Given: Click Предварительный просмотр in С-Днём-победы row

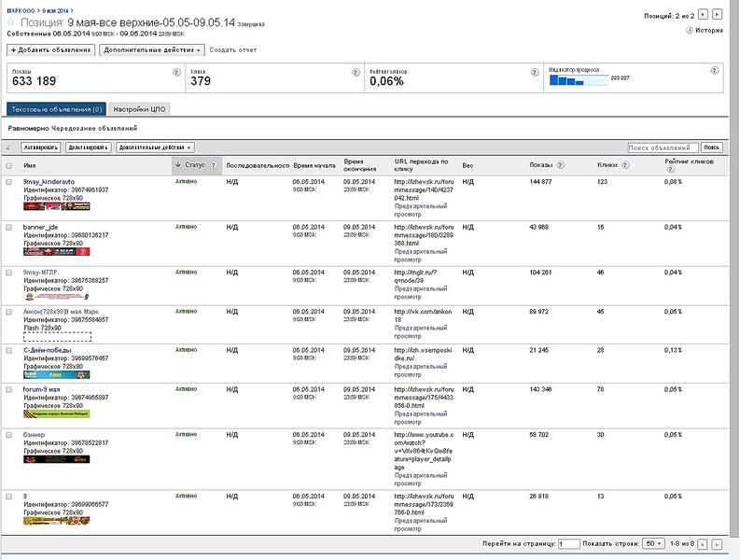Looking at the screenshot, I should click(x=421, y=371).
